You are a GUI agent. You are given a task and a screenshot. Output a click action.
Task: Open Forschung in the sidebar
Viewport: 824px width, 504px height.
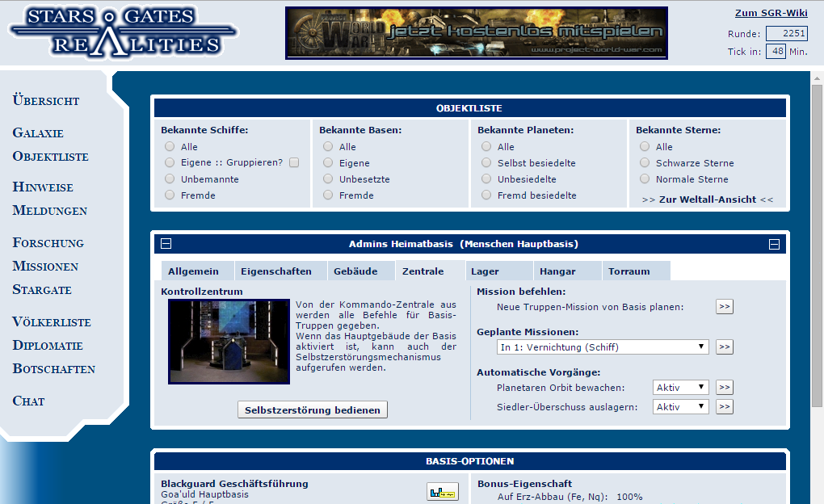[48, 242]
